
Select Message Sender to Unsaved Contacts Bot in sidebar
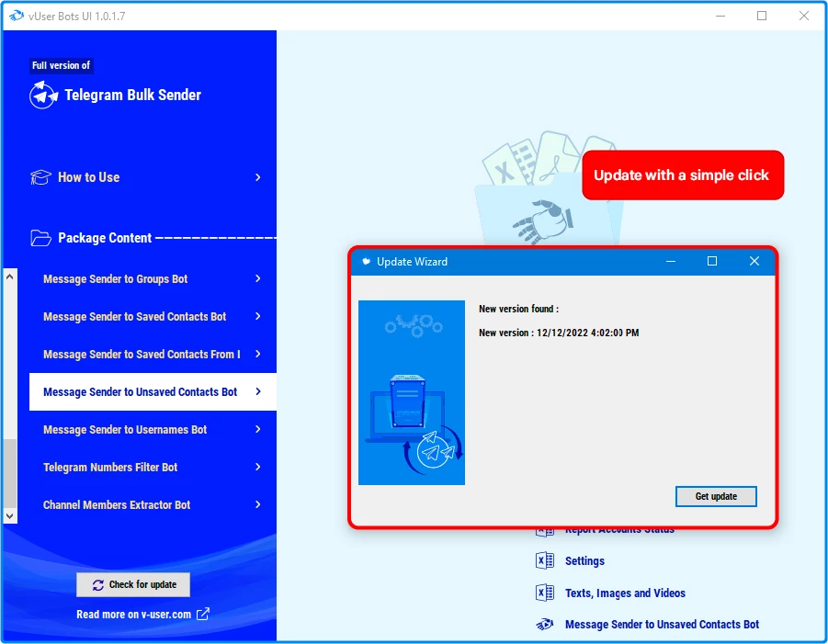[x=153, y=391]
